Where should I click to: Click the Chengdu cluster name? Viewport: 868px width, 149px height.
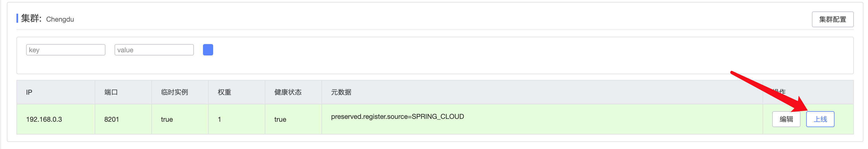point(60,19)
